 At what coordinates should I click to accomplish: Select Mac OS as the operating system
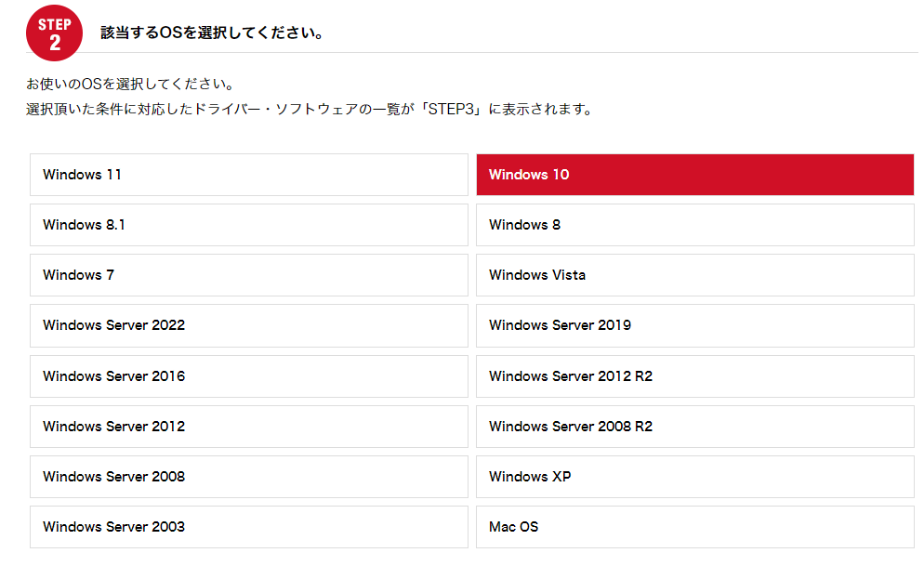pyautogui.click(x=694, y=527)
